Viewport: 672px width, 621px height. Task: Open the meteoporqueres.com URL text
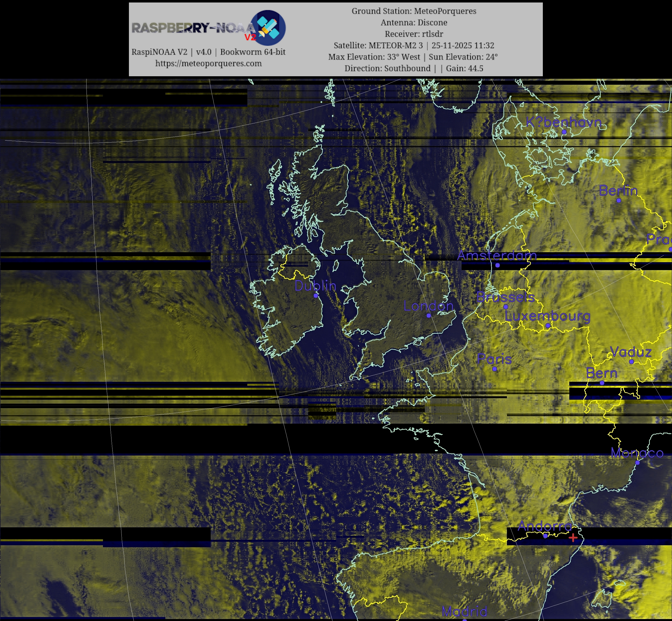208,64
